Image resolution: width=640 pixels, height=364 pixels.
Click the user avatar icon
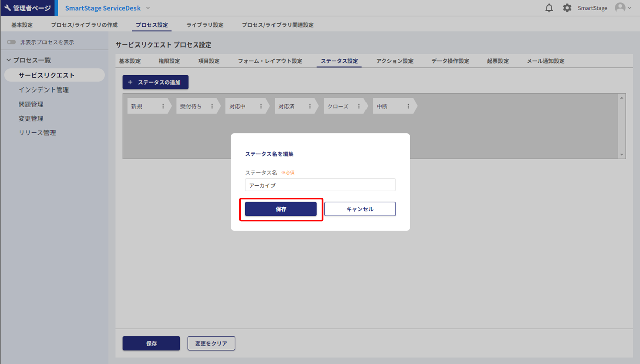click(620, 8)
